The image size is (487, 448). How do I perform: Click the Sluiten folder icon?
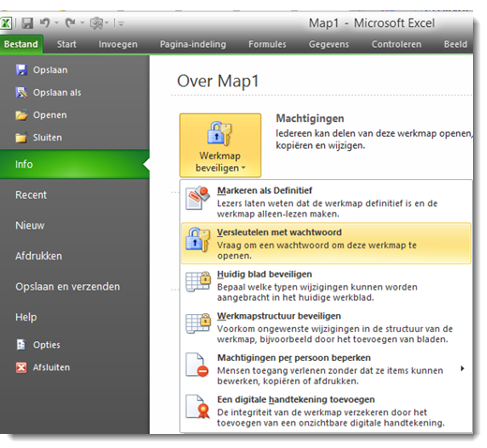[22, 138]
